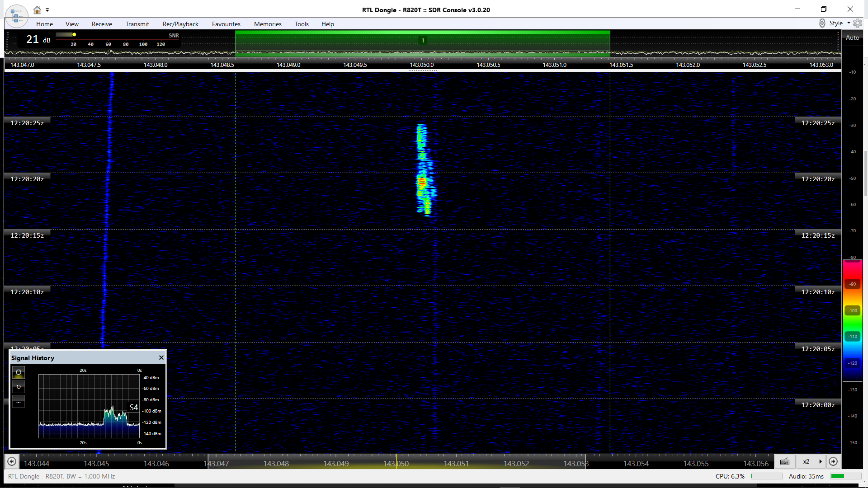Open the View ribbon tab
Screen dimensions: 868x488
click(72, 24)
